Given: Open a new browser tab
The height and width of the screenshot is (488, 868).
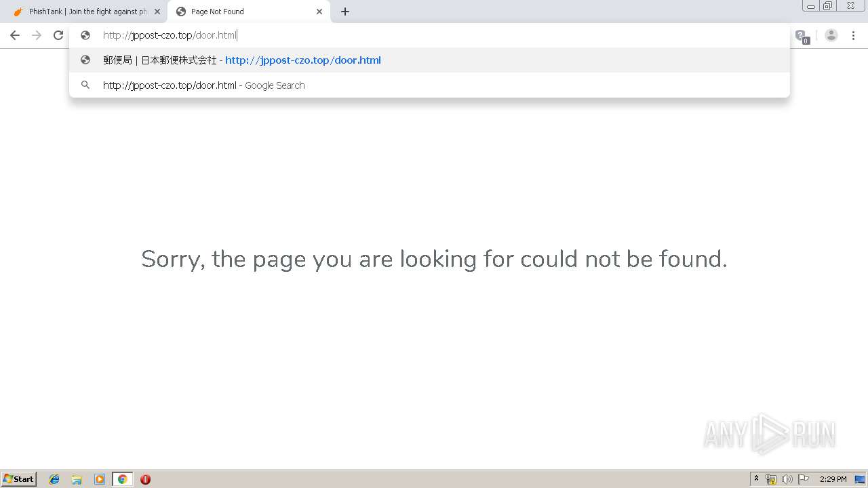Looking at the screenshot, I should coord(345,12).
